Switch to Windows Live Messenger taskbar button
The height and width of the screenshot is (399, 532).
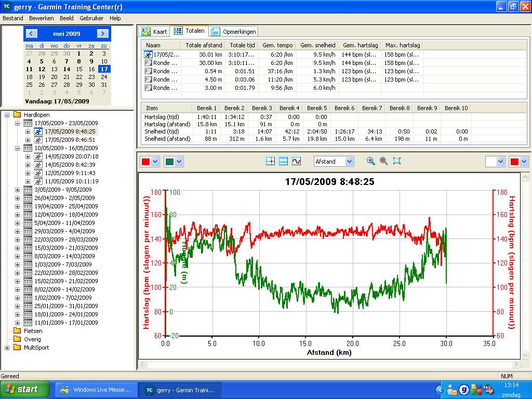[x=96, y=390]
